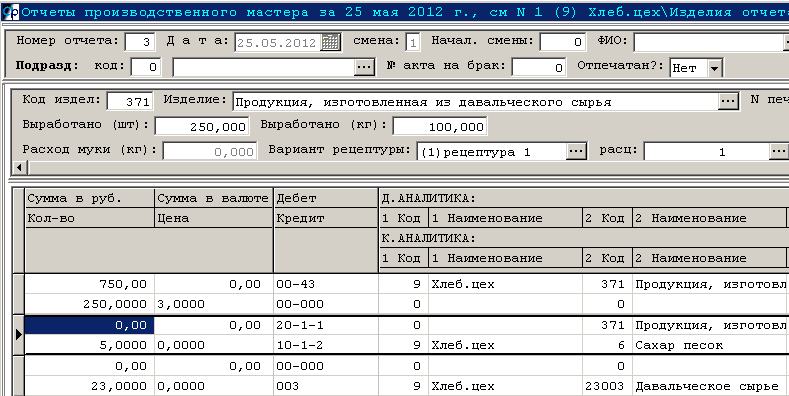789x396 pixels.
Task: Click the Изделие name field
Action: pos(476,101)
